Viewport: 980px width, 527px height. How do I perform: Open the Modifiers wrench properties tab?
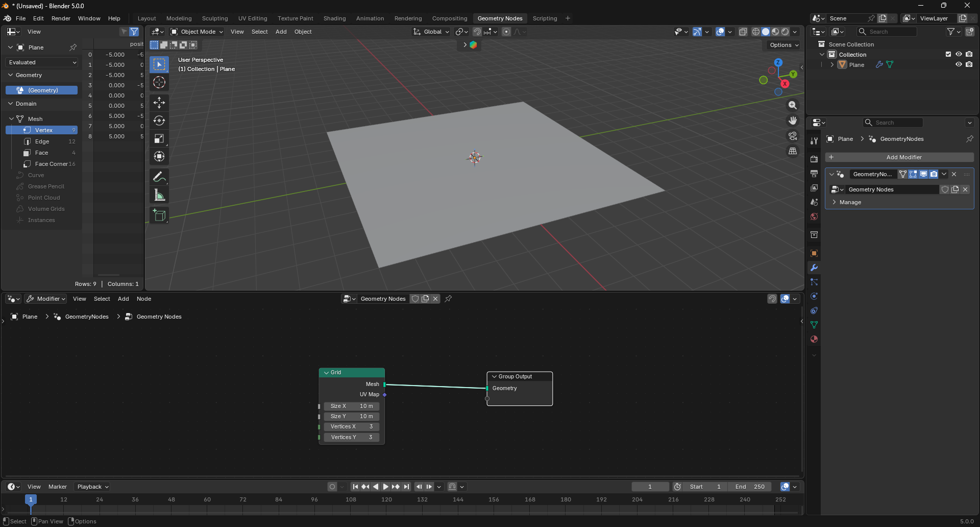[x=814, y=268]
